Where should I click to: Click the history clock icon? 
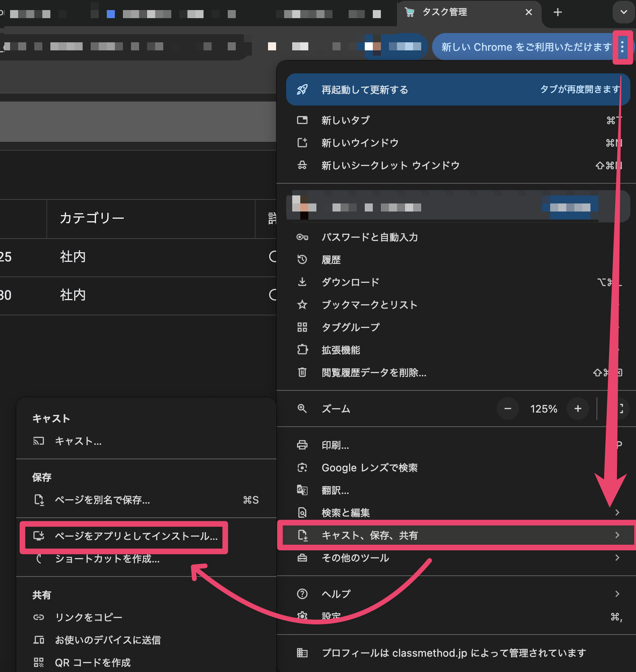[x=302, y=259]
